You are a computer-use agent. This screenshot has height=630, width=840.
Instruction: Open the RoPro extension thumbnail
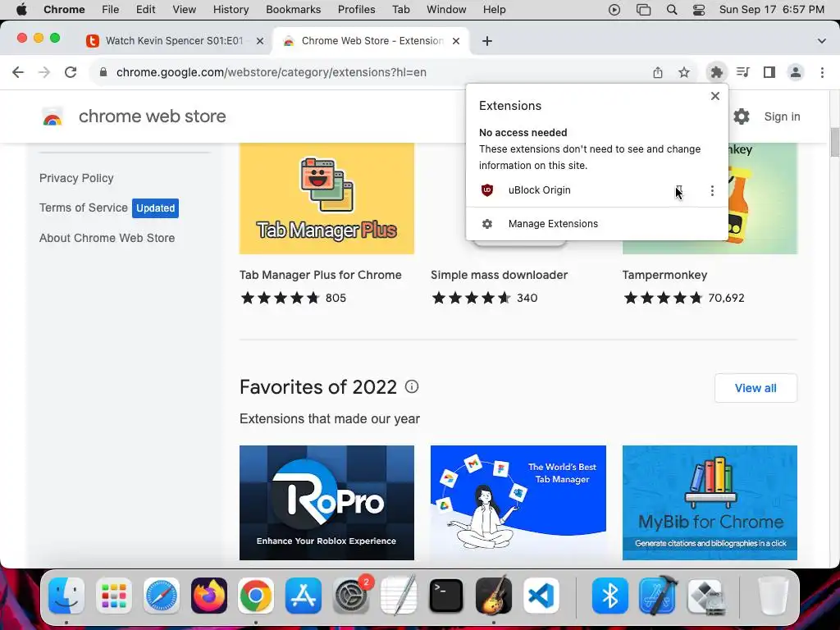(326, 503)
